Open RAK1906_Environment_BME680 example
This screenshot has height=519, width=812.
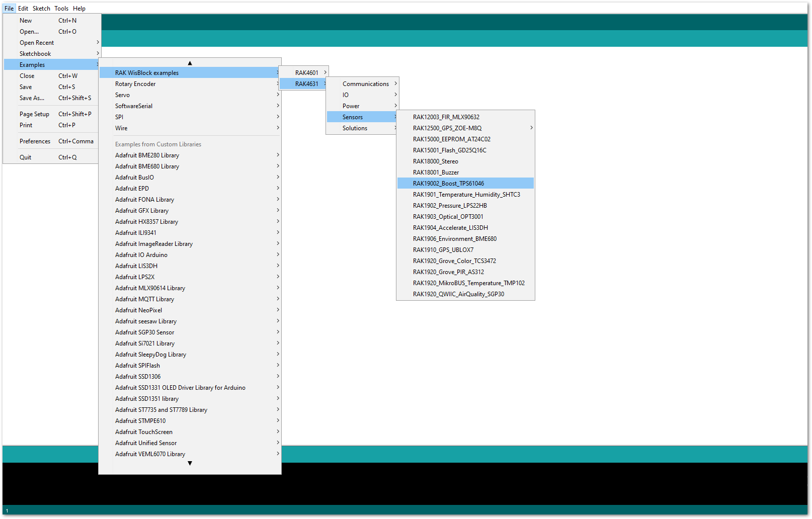click(465, 239)
